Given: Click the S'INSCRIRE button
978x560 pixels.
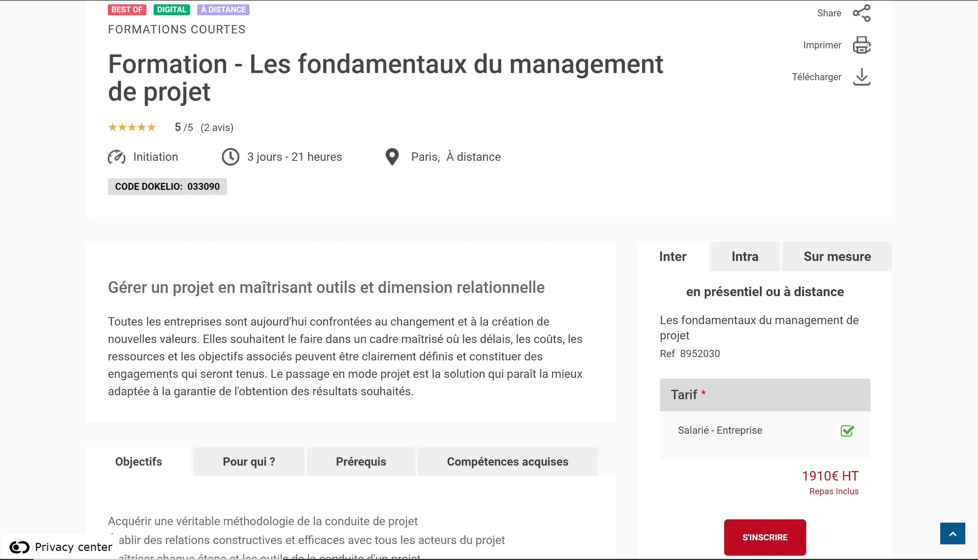Looking at the screenshot, I should pyautogui.click(x=764, y=537).
